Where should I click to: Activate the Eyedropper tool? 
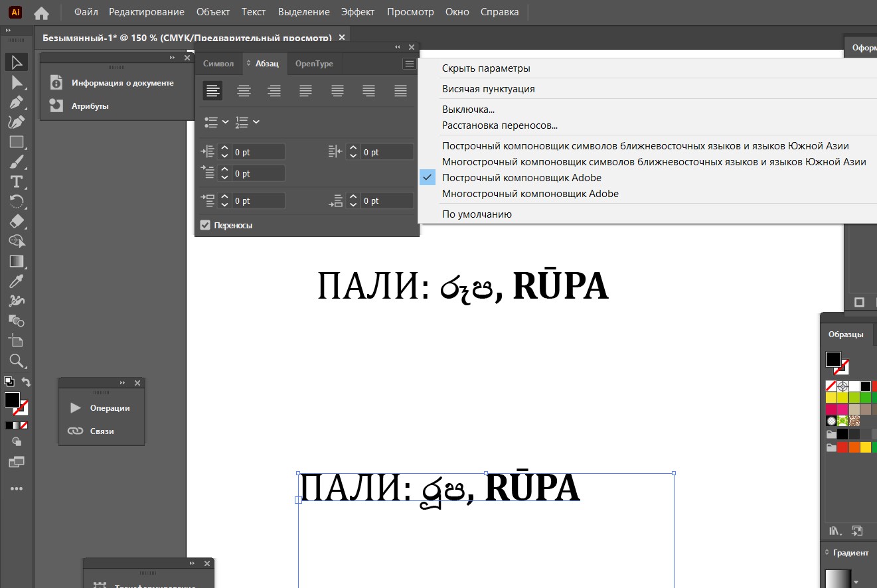17,281
